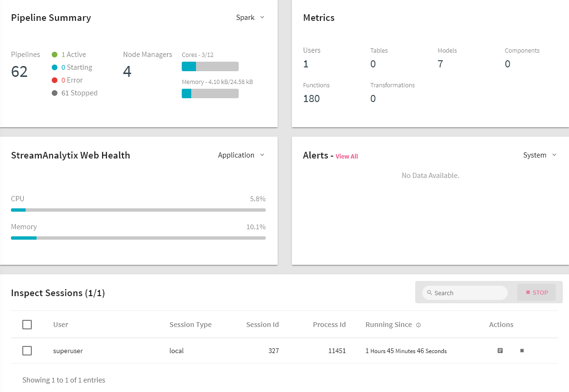Click the red Error status dot
This screenshot has height=392, width=569.
pos(55,80)
